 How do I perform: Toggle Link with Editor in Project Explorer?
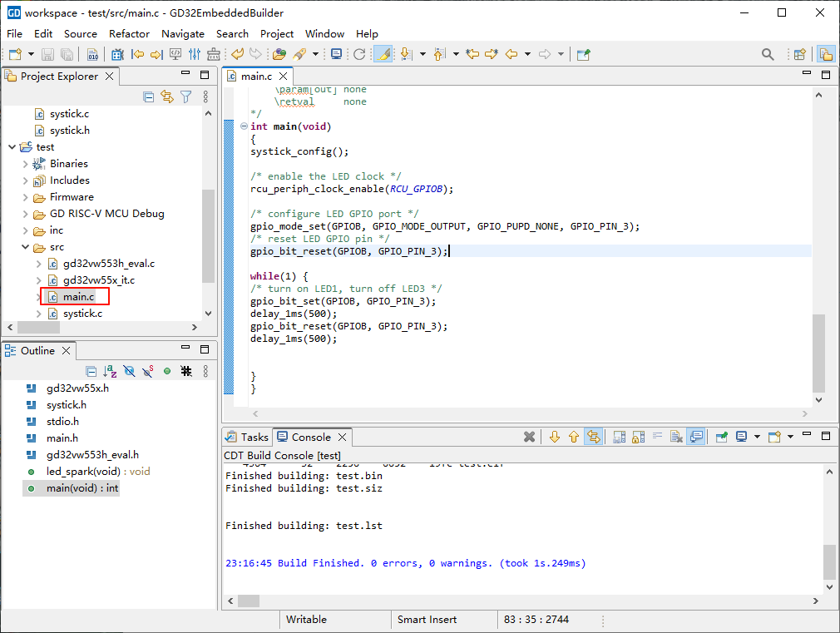(167, 97)
